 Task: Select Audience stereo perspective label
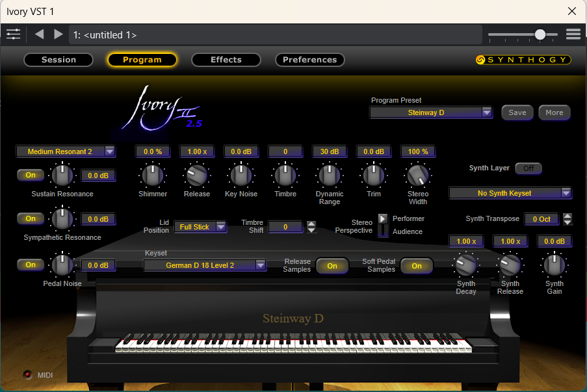[408, 232]
